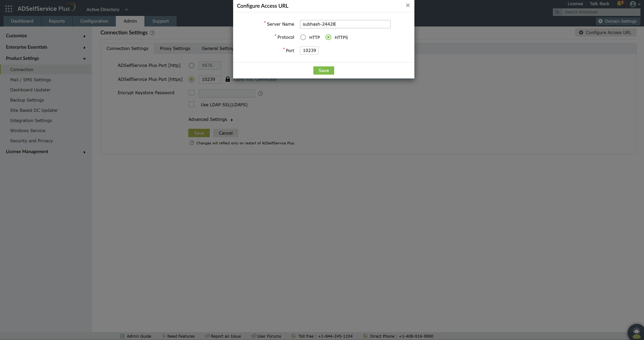Select ADSelfService Plus Port http radio

(192, 65)
